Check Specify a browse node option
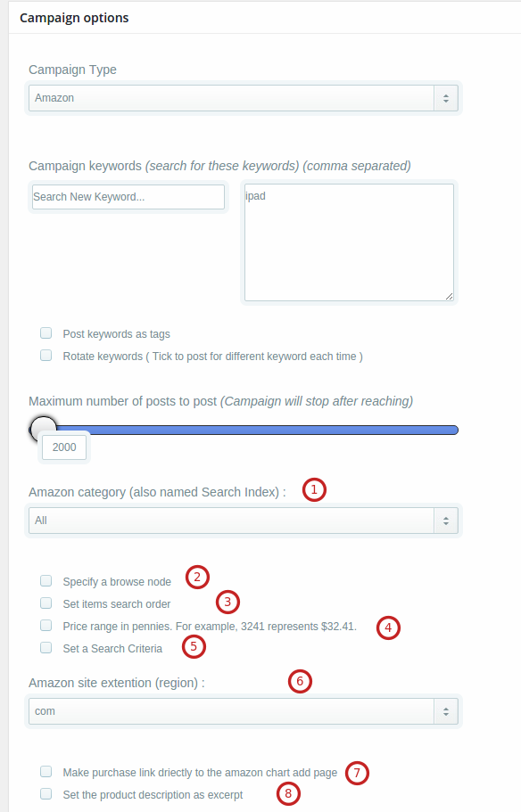The height and width of the screenshot is (812, 521). 46,580
